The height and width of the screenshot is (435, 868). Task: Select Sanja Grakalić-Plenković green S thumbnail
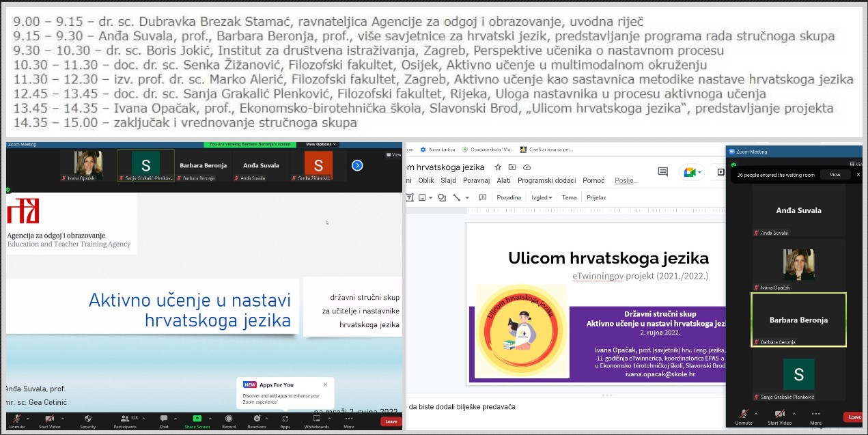point(145,165)
